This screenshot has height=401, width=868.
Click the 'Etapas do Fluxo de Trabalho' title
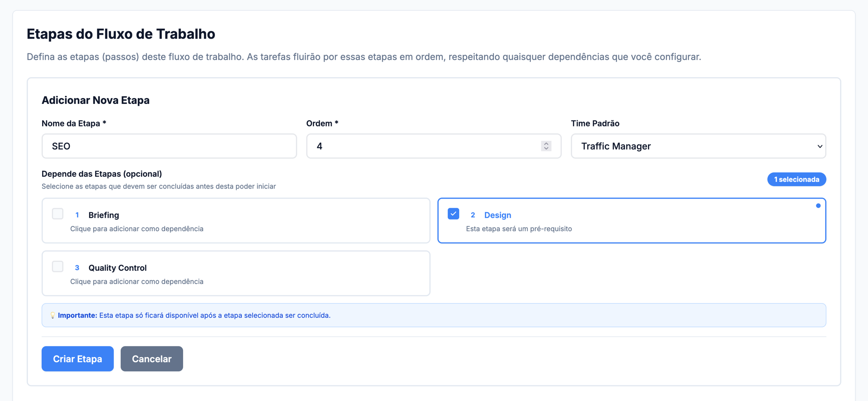(x=121, y=34)
